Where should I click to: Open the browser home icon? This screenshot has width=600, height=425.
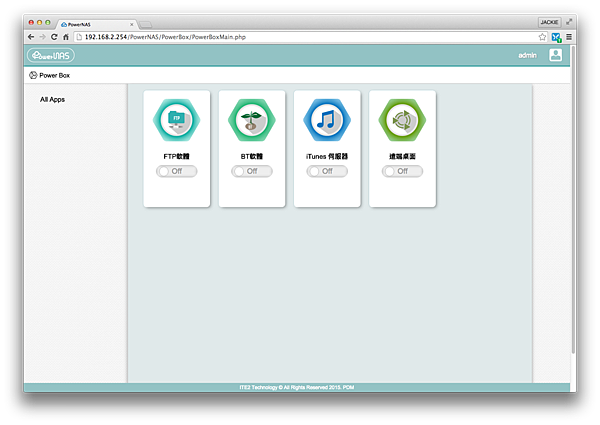(x=66, y=37)
